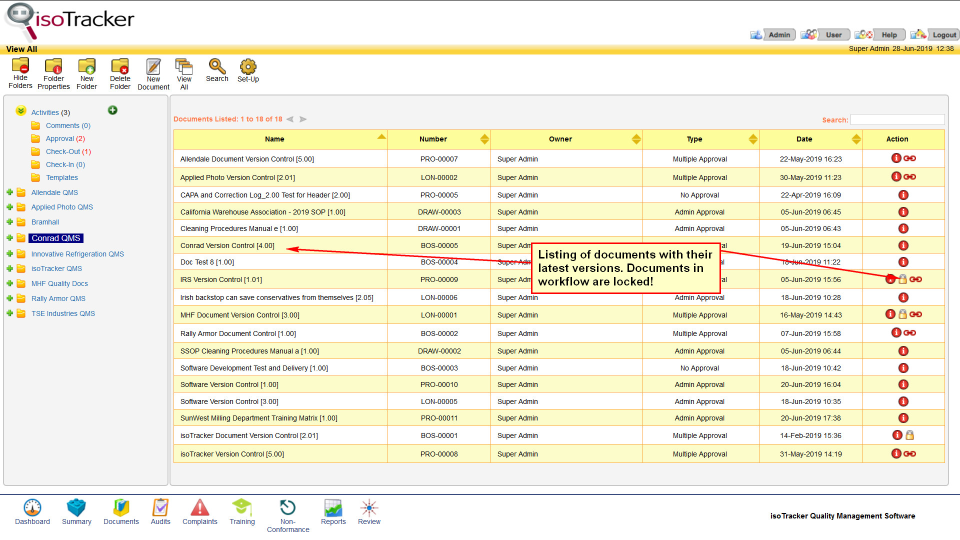Expand the isoTracker QMS folder tree
960x540 pixels.
(x=10, y=268)
